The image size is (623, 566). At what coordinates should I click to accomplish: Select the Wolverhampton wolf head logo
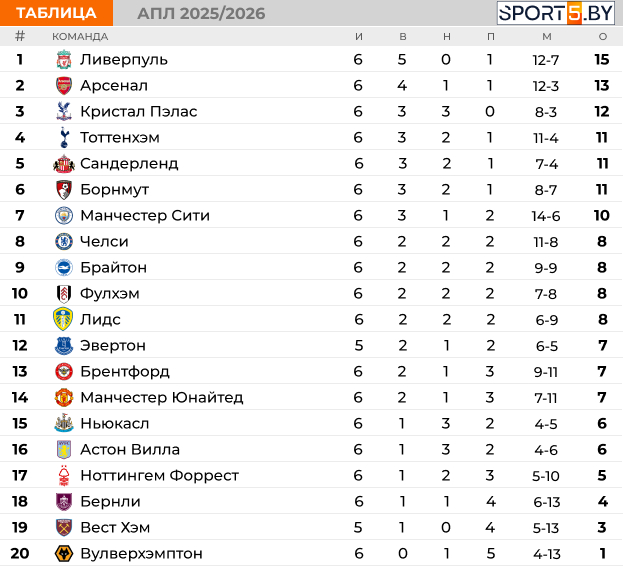click(64, 553)
